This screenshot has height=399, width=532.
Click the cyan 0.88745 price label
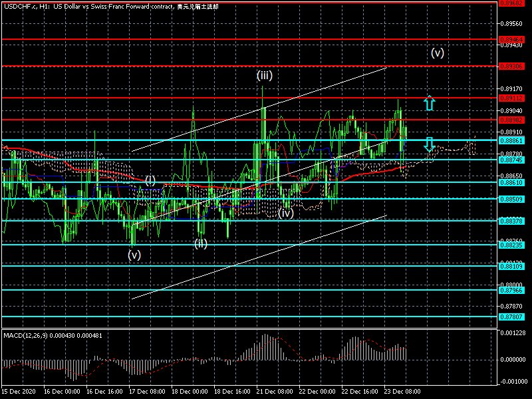click(511, 160)
